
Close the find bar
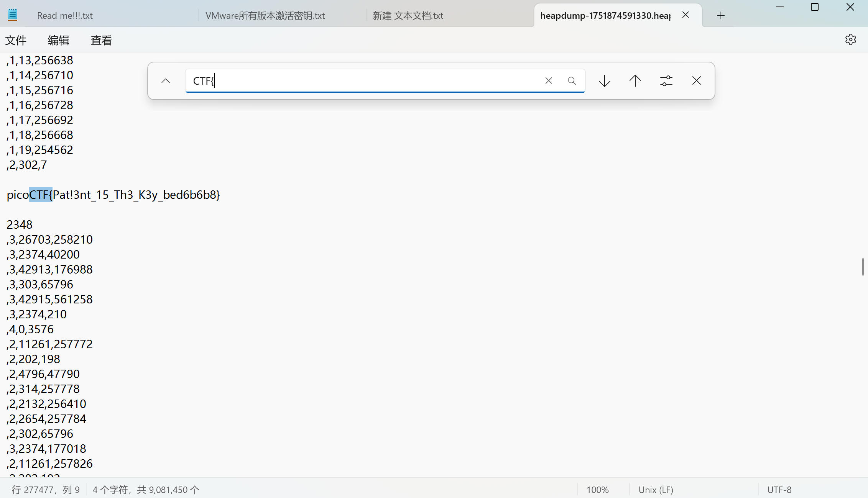tap(697, 81)
